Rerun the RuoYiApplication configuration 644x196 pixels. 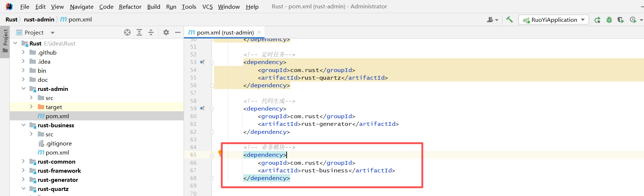pos(597,20)
